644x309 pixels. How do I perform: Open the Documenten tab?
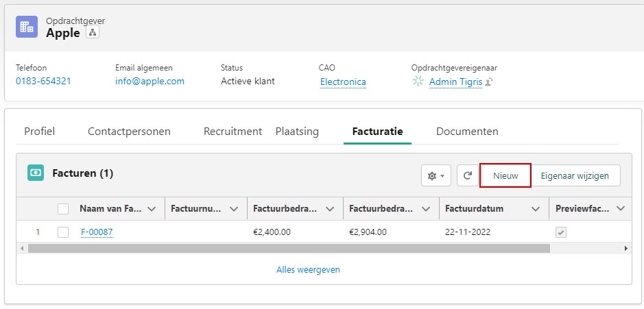pyautogui.click(x=467, y=132)
